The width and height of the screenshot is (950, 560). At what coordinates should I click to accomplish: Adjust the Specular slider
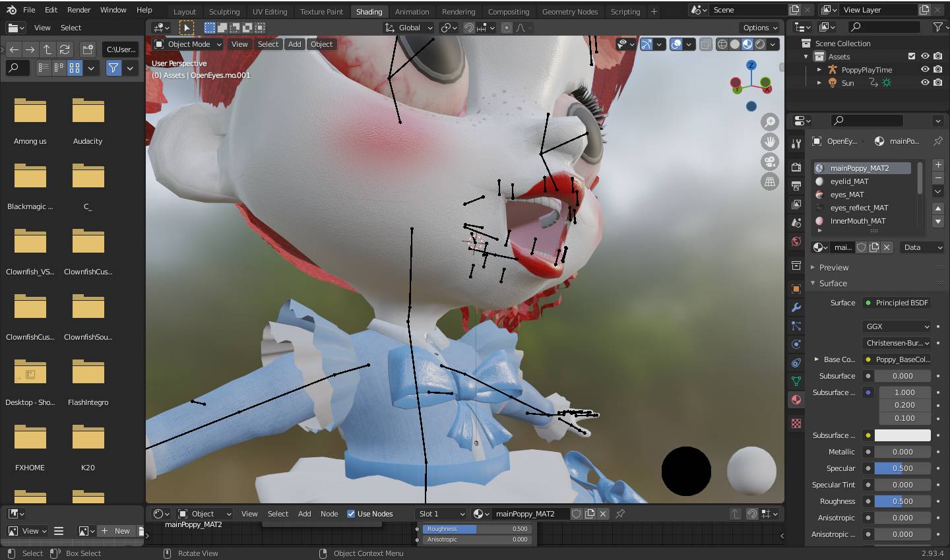pyautogui.click(x=902, y=468)
